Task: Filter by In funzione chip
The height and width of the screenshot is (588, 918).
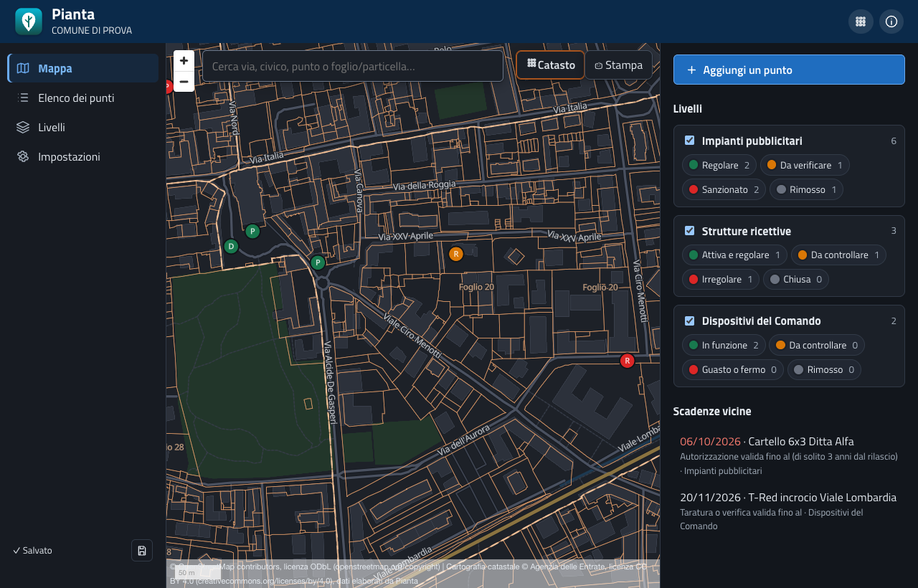Action: click(x=724, y=345)
